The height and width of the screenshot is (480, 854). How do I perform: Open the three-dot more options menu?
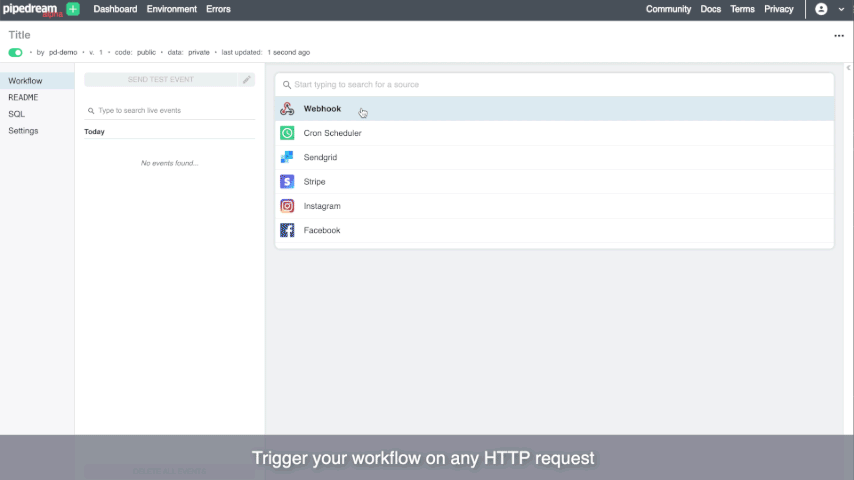839,36
